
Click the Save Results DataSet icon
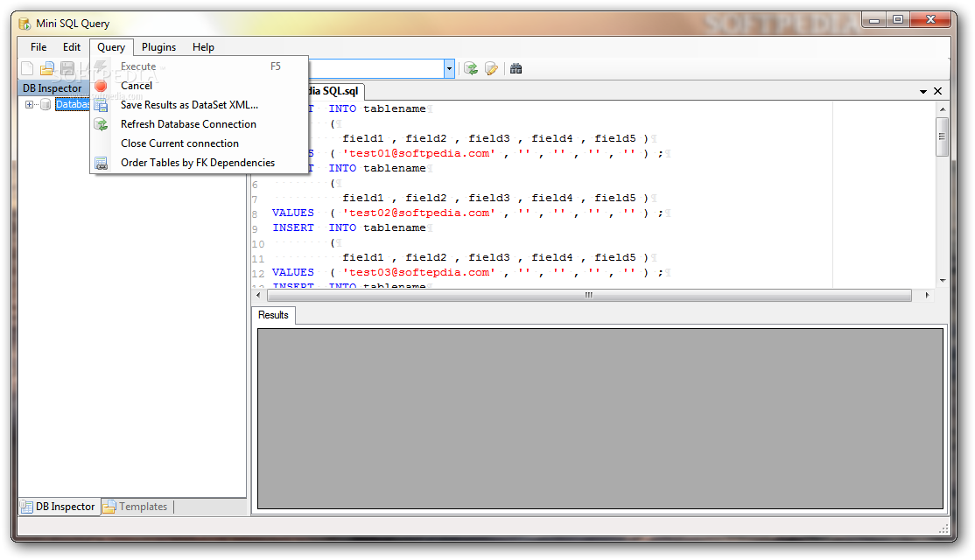(x=101, y=105)
